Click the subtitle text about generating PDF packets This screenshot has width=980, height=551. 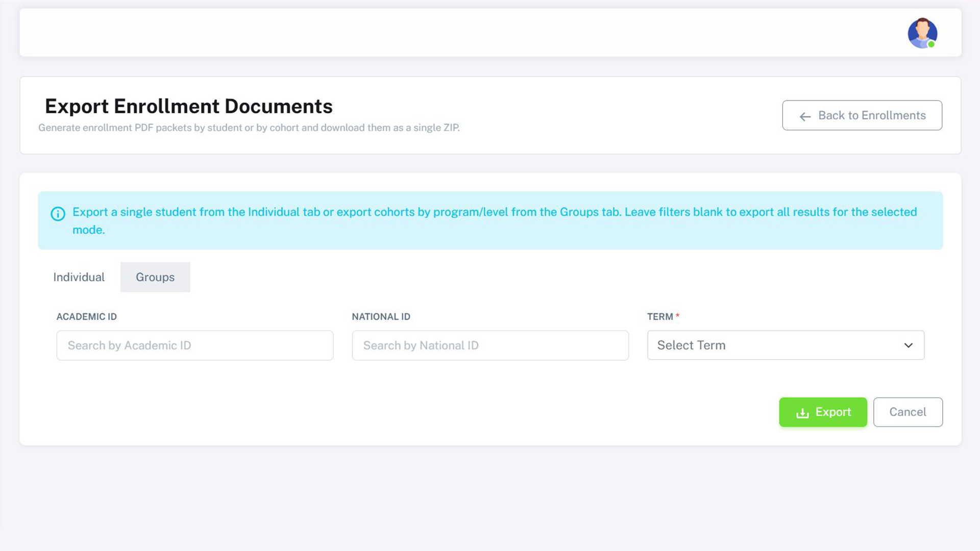click(249, 128)
